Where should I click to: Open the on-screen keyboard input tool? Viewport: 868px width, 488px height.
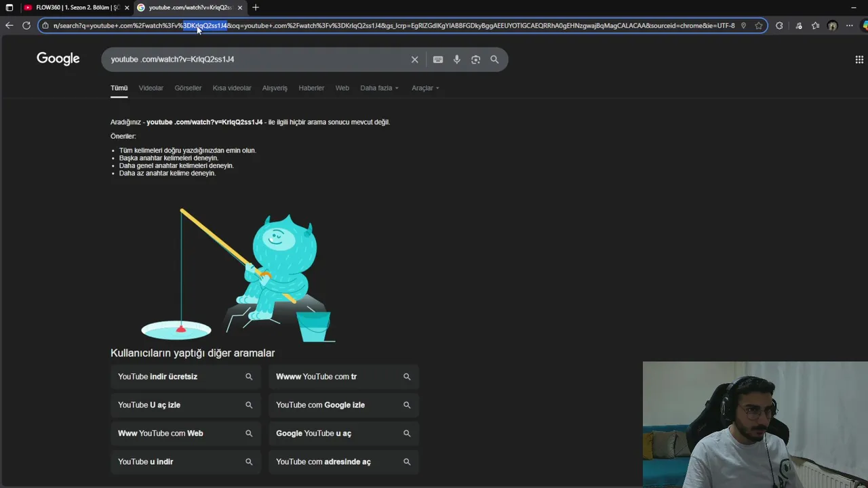click(438, 60)
